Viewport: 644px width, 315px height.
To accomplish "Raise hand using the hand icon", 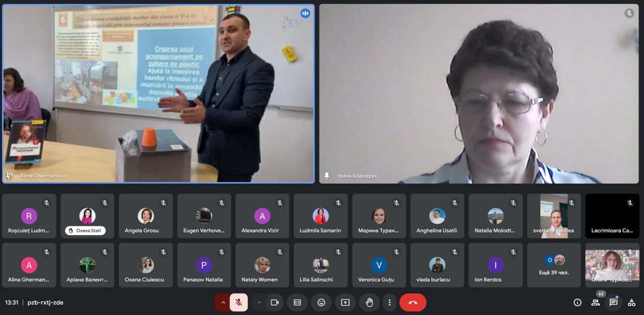I will click(x=369, y=302).
